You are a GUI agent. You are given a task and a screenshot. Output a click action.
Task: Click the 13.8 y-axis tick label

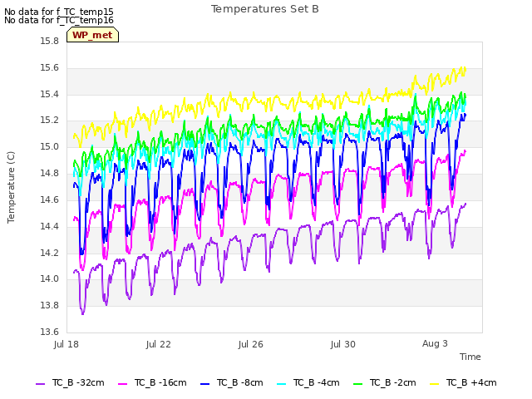(x=50, y=305)
